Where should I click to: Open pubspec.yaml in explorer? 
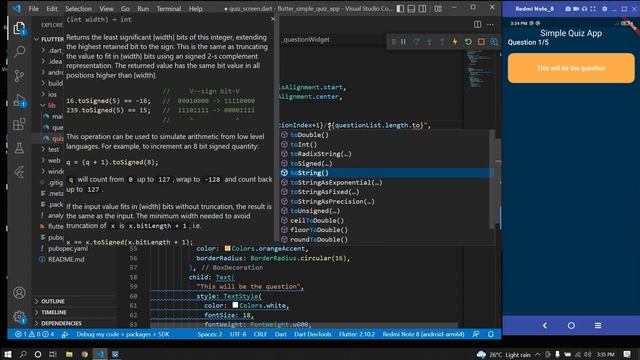click(67, 248)
